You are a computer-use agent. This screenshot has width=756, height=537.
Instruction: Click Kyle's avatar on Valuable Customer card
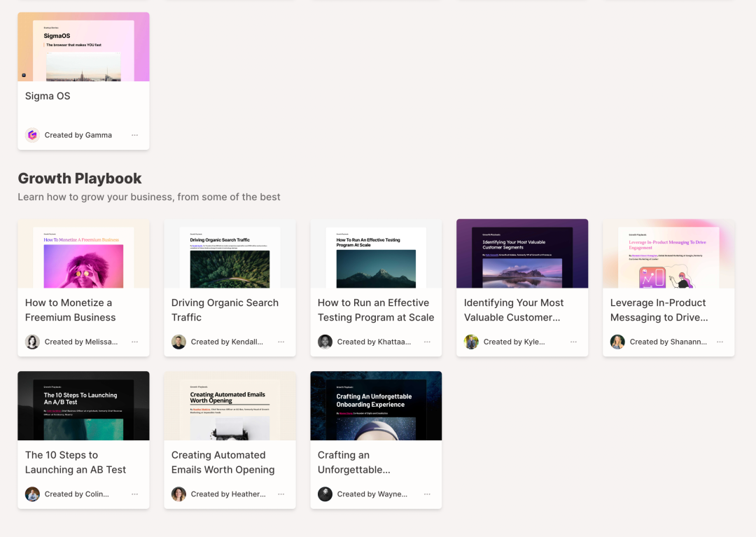click(471, 342)
